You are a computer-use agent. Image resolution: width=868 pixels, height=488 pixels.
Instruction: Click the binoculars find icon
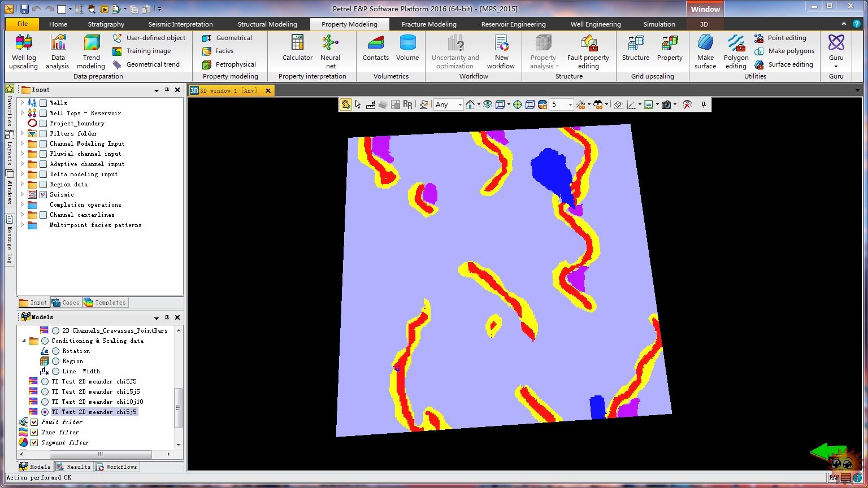click(x=598, y=104)
